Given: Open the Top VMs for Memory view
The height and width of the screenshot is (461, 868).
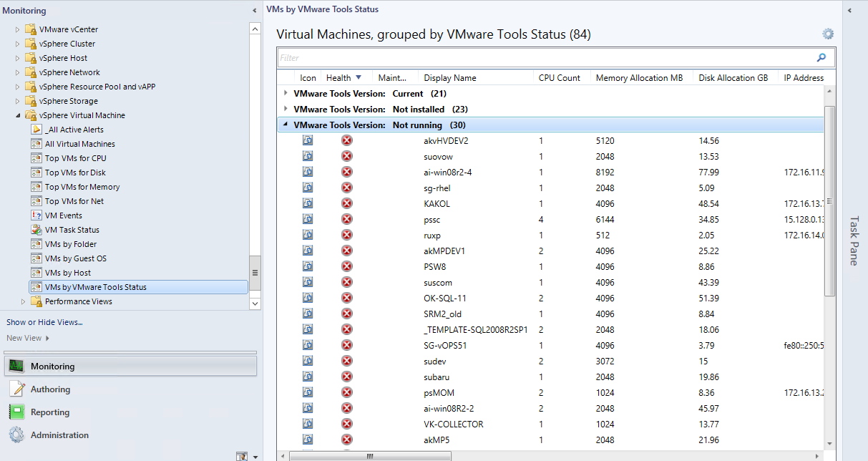Looking at the screenshot, I should 82,187.
